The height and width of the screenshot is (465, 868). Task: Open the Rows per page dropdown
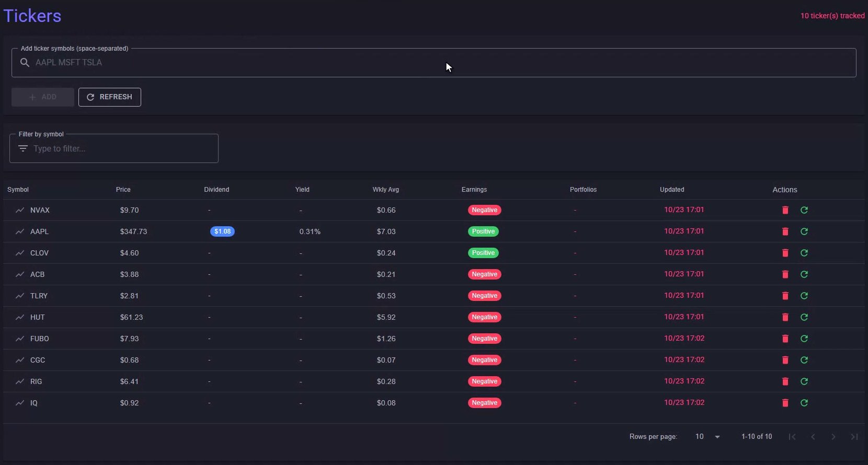[707, 437]
